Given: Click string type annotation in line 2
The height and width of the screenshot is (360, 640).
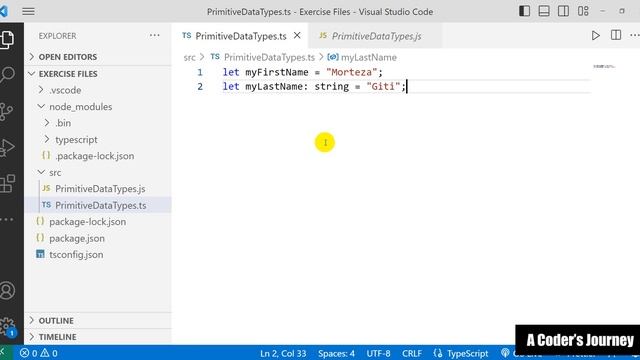Looking at the screenshot, I should click(x=331, y=87).
